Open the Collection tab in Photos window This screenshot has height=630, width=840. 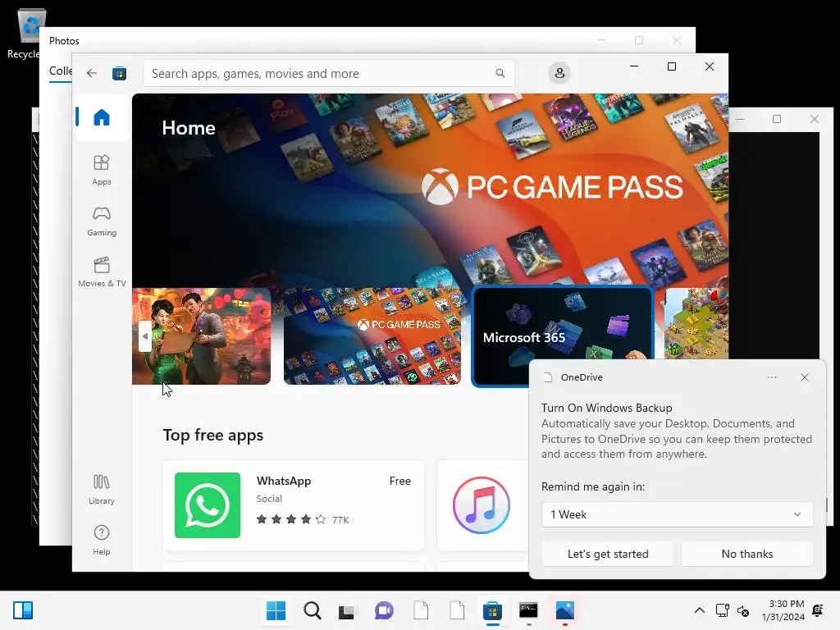(x=61, y=71)
